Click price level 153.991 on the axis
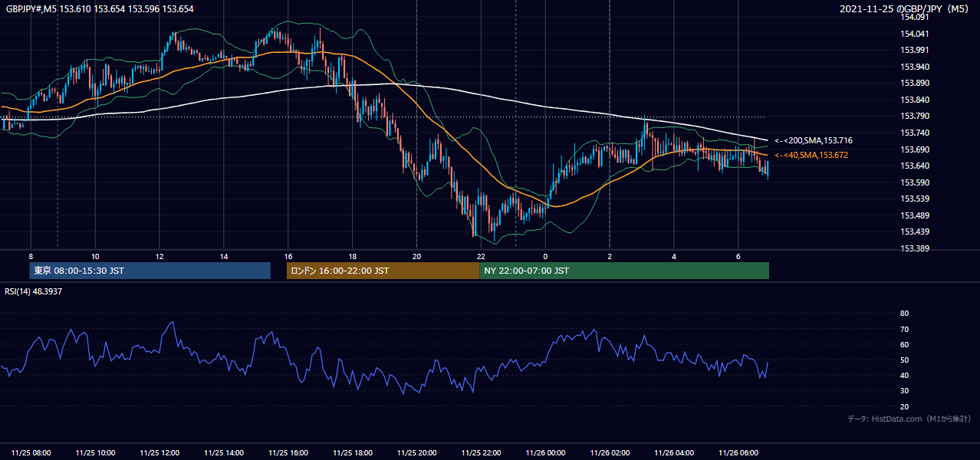Viewport: 980px width, 460px height. pyautogui.click(x=914, y=50)
